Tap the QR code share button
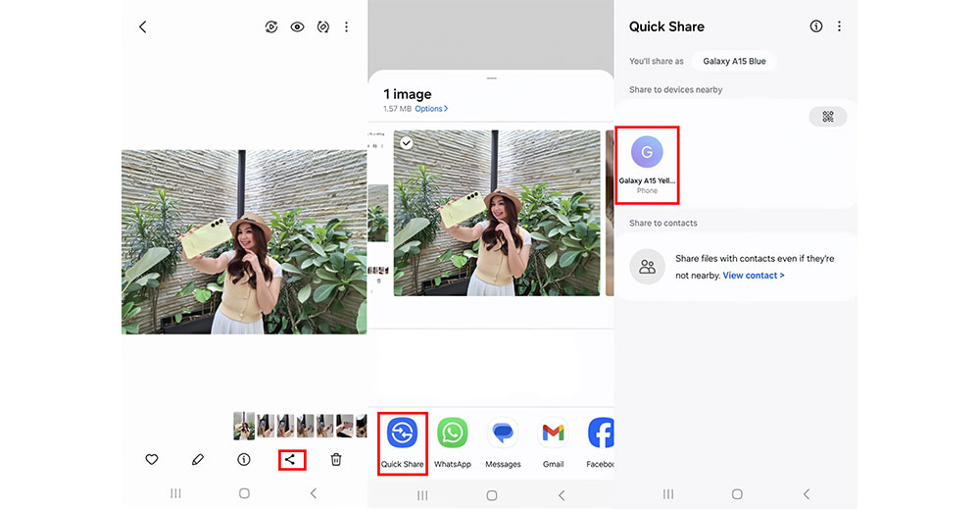This screenshot has height=511, width=980. coord(828,117)
